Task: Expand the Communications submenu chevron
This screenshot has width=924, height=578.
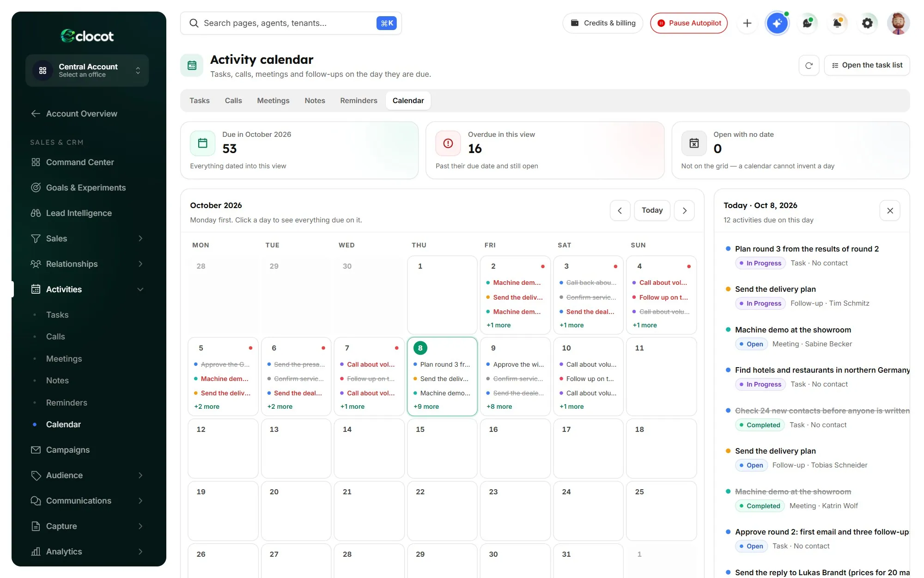Action: [x=140, y=501]
